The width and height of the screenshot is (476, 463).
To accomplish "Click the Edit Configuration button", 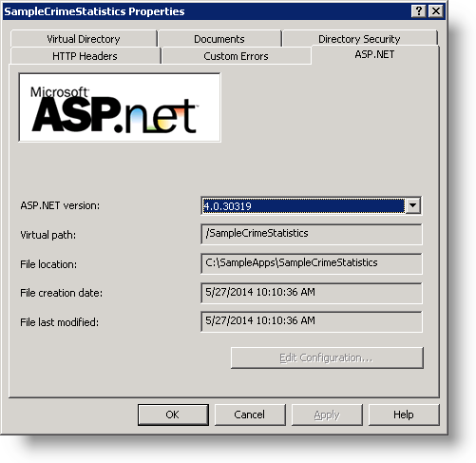I will coord(327,357).
